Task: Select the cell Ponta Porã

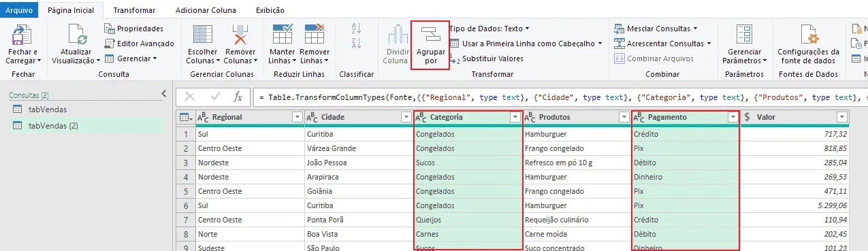Action: click(359, 220)
